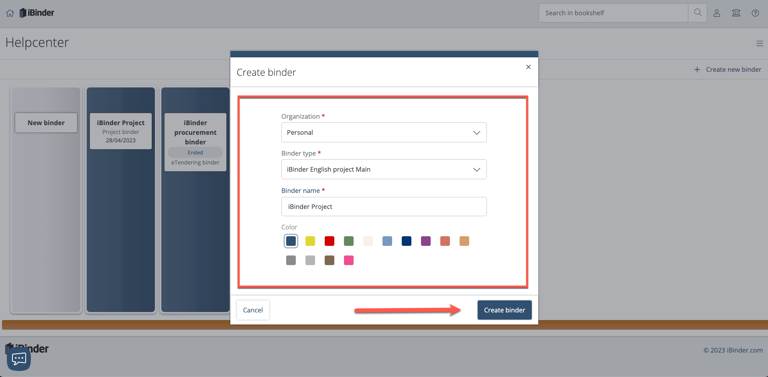Screen dimensions: 768x377
Task: Expand the Binder type dropdown
Action: coord(384,169)
